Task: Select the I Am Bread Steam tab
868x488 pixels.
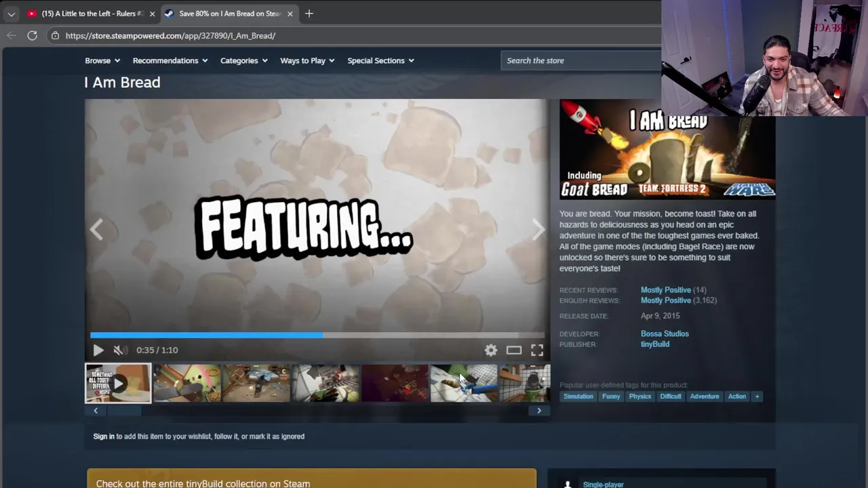Action: click(x=230, y=14)
